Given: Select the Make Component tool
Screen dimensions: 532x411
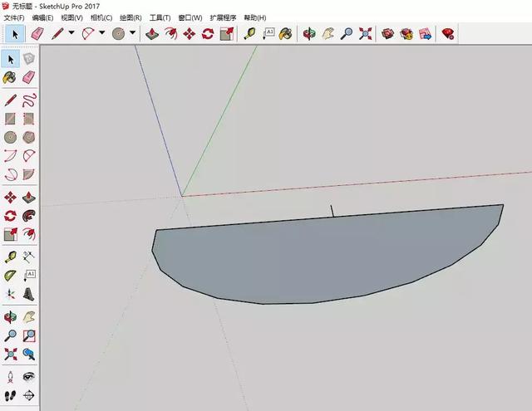Looking at the screenshot, I should pos(29,59).
